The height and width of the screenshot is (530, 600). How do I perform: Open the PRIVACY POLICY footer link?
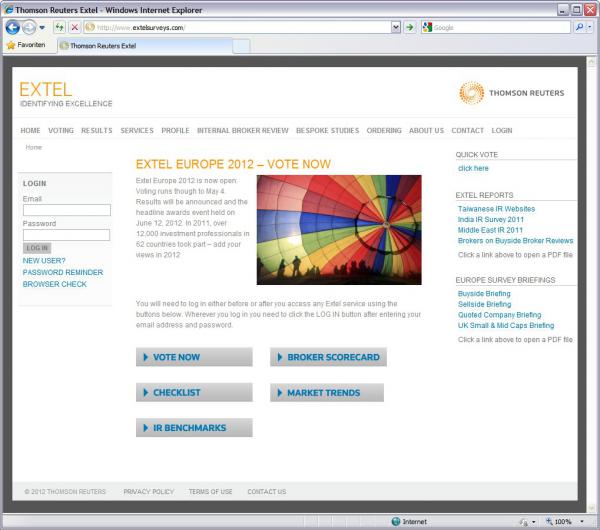[148, 492]
